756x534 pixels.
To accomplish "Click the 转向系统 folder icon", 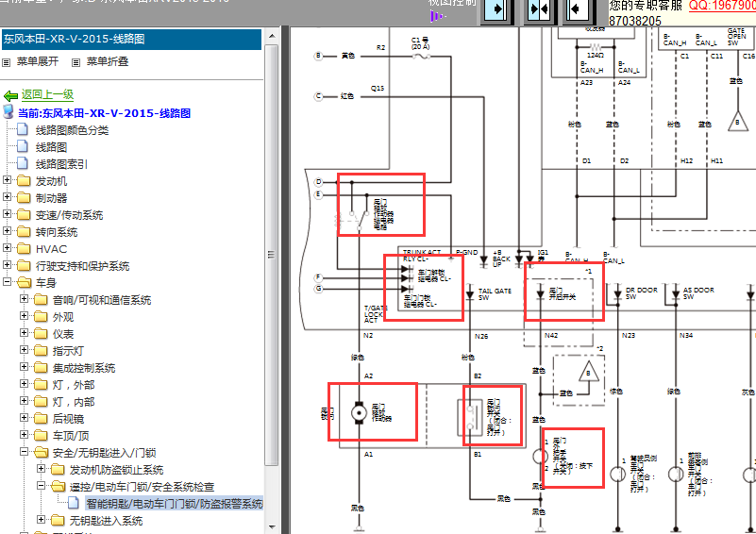I will point(24,231).
